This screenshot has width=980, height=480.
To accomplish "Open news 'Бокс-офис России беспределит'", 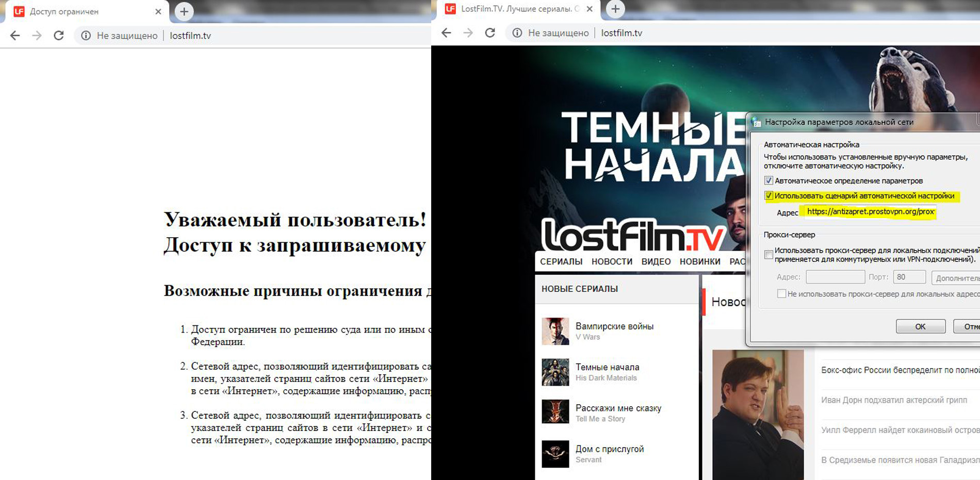I will (900, 370).
